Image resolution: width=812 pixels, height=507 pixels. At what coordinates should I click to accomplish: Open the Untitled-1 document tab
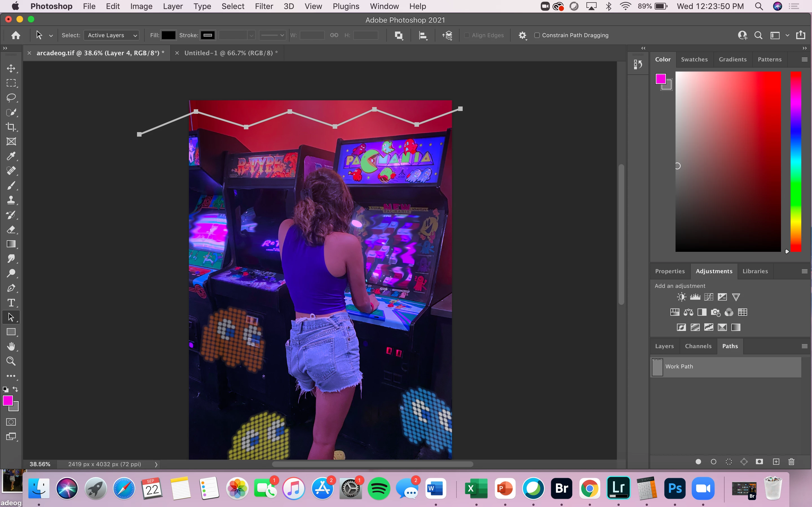point(231,53)
